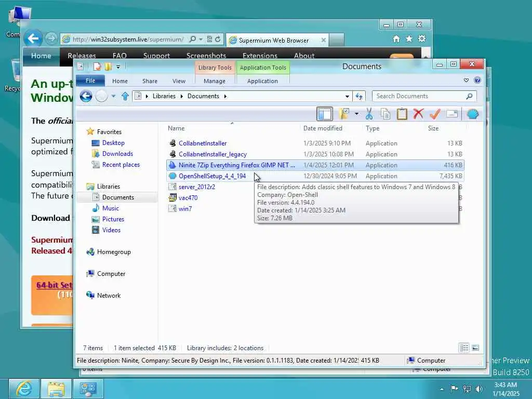
Task: Expand the arrow after Documents breadcrumb
Action: click(x=225, y=96)
